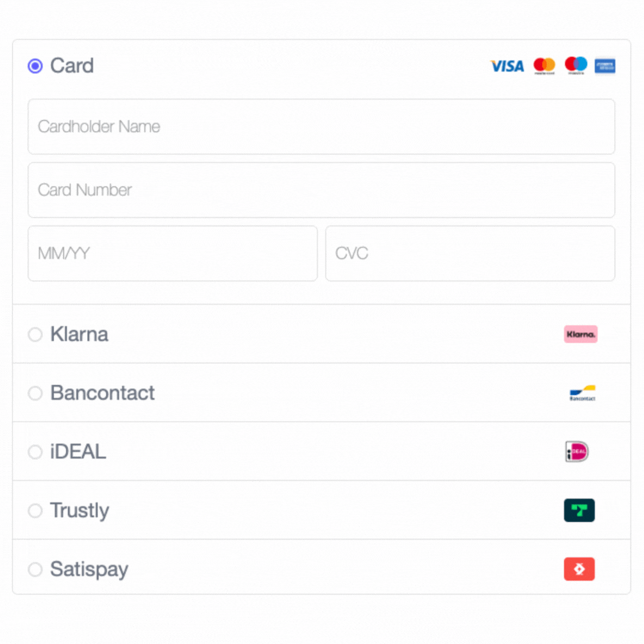Click the Visa logo icon
Viewport: 644px width, 644px height.
click(x=507, y=66)
